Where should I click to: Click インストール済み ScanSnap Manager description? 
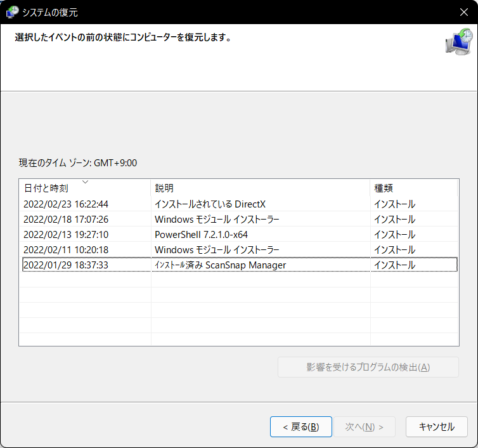[221, 265]
